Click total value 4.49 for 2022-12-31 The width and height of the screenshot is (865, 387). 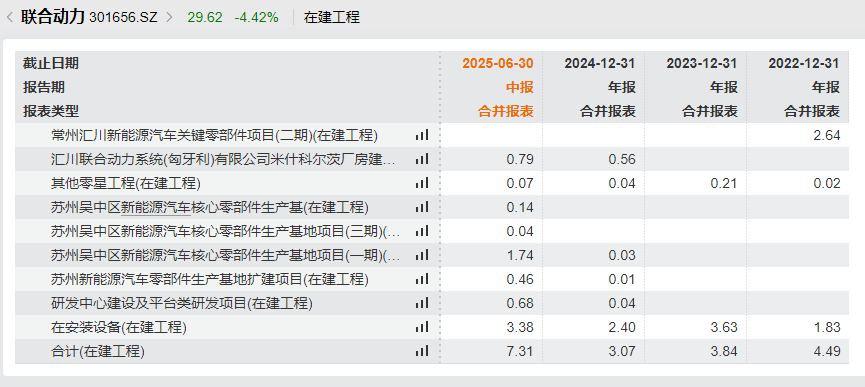click(826, 351)
